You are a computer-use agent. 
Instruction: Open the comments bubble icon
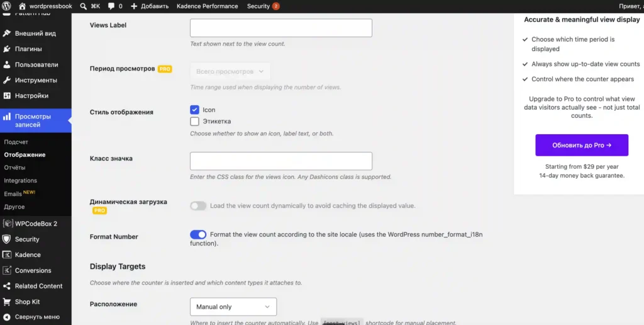click(111, 6)
